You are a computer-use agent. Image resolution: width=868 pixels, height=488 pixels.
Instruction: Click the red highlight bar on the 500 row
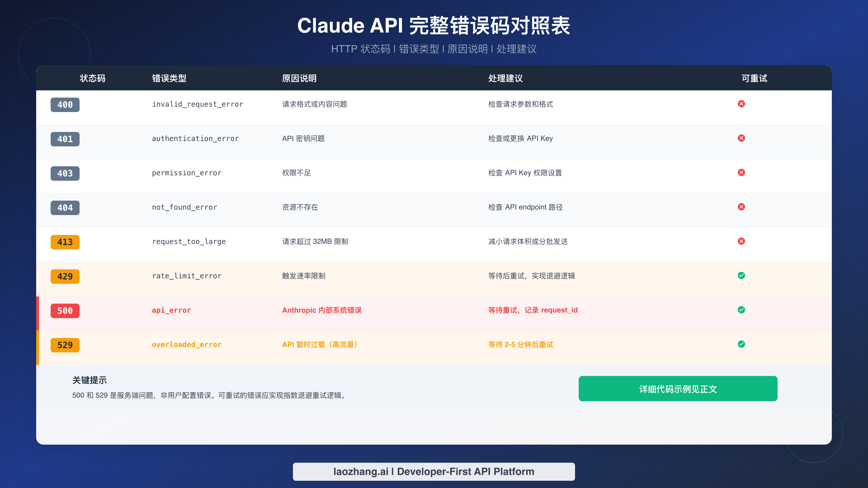click(x=38, y=313)
